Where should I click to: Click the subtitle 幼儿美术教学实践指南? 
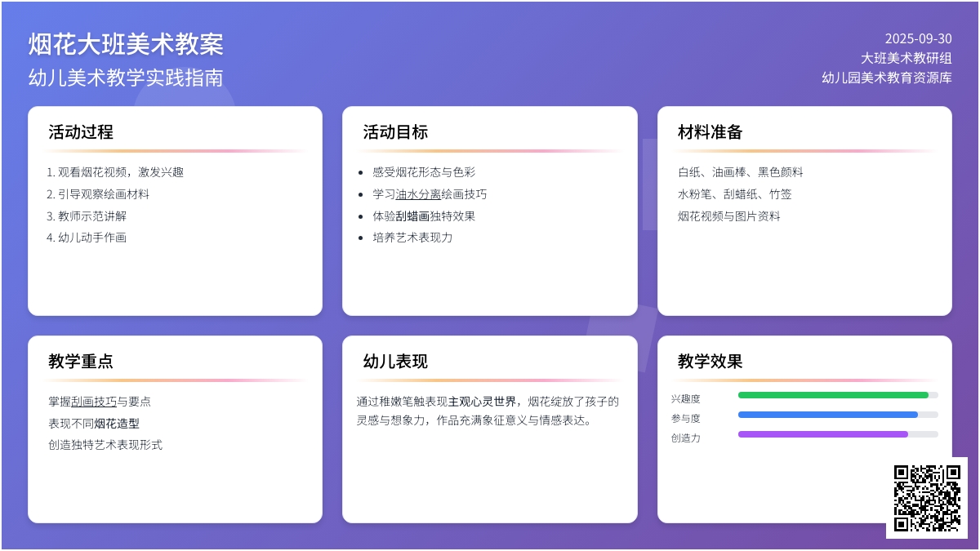tap(126, 78)
